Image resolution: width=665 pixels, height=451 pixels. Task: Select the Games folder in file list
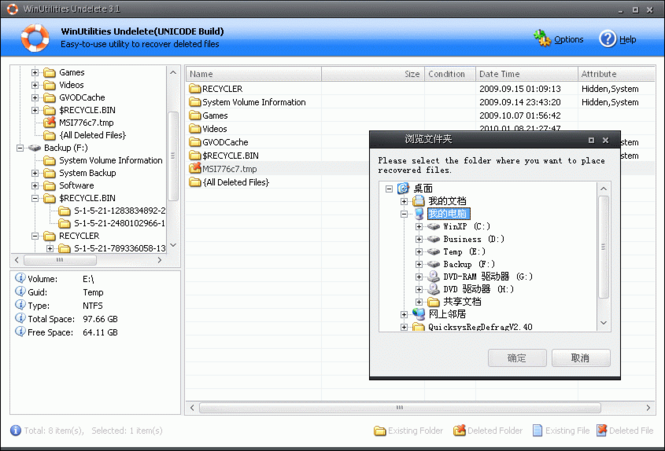[x=215, y=115]
